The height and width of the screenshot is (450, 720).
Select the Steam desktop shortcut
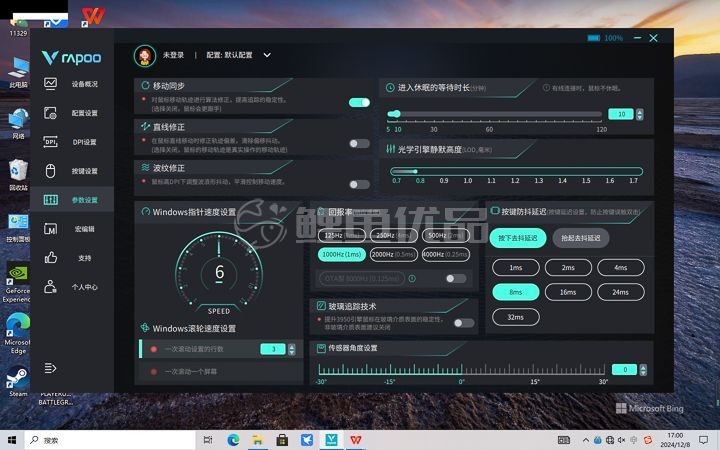tap(17, 381)
